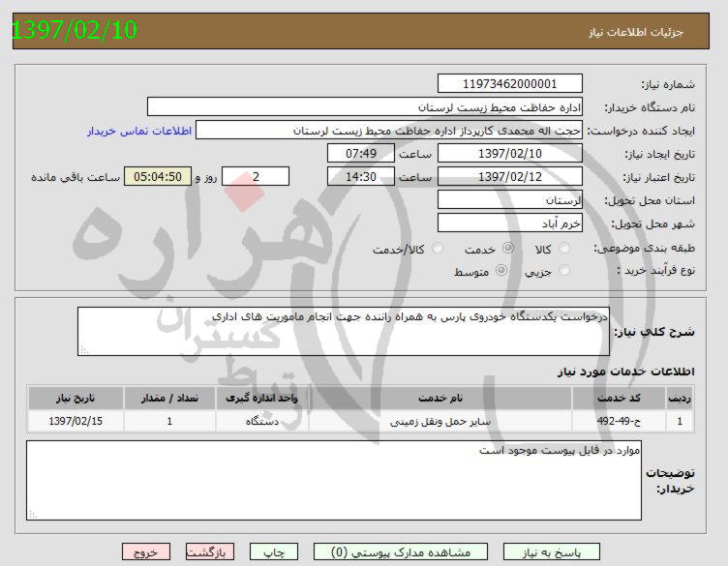Screen dimensions: 728x566
Task: Click green date 1397/02/10 in header
Action: [x=75, y=30]
